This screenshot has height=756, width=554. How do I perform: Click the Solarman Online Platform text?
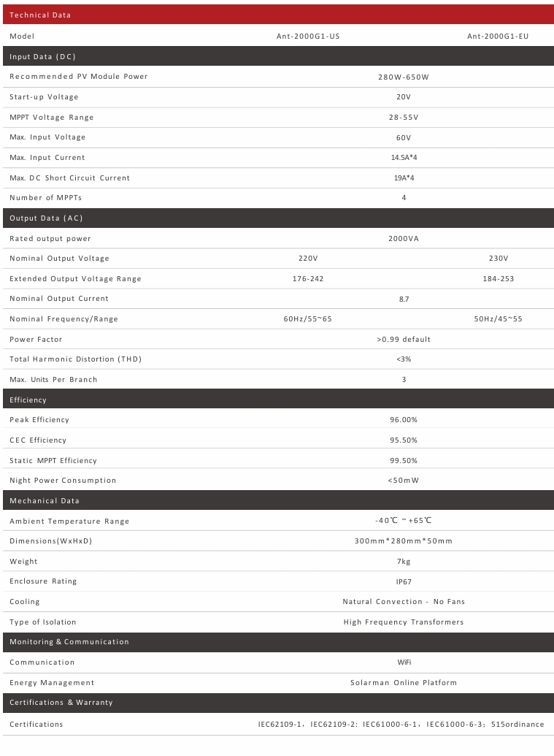click(x=404, y=682)
